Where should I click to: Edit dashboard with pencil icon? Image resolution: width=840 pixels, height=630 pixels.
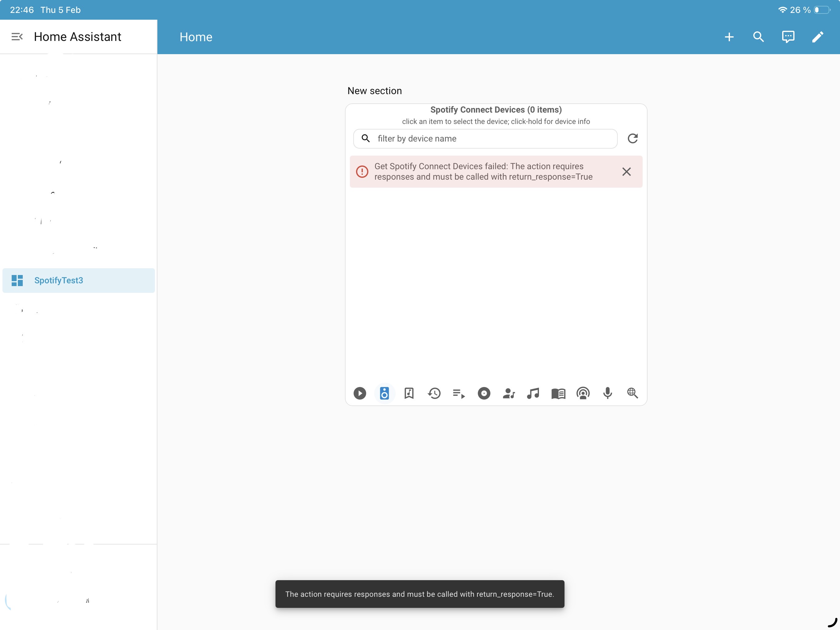[x=818, y=37]
